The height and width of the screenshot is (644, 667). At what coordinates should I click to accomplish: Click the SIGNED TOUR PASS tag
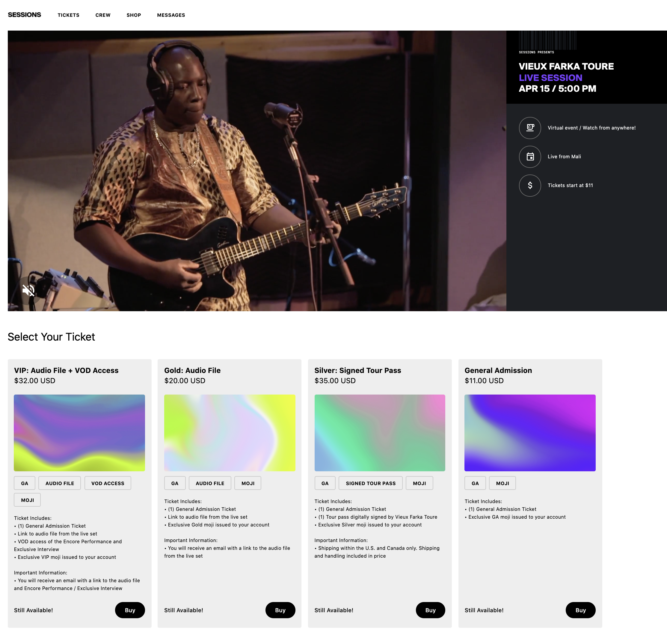(x=371, y=483)
